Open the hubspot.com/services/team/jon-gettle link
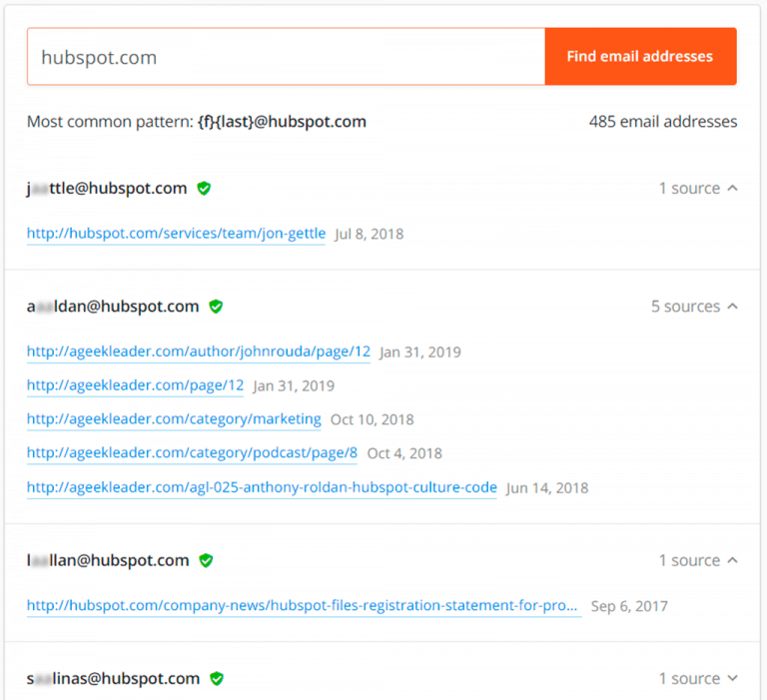 coord(176,234)
